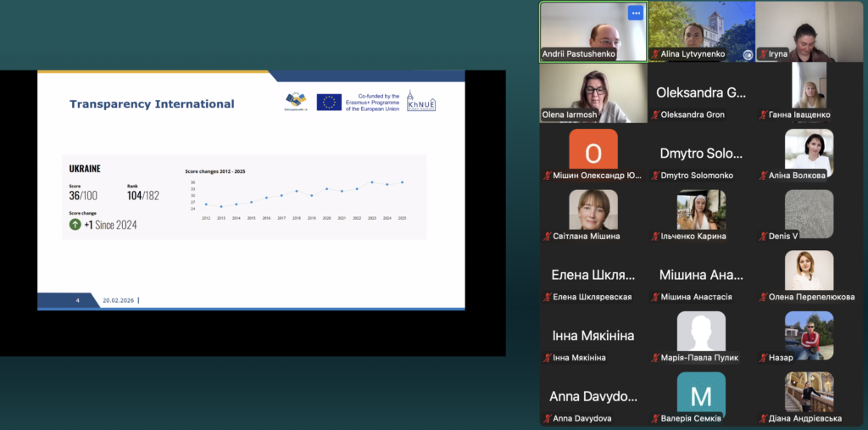Click the EU flag logo on the slide

tap(329, 102)
